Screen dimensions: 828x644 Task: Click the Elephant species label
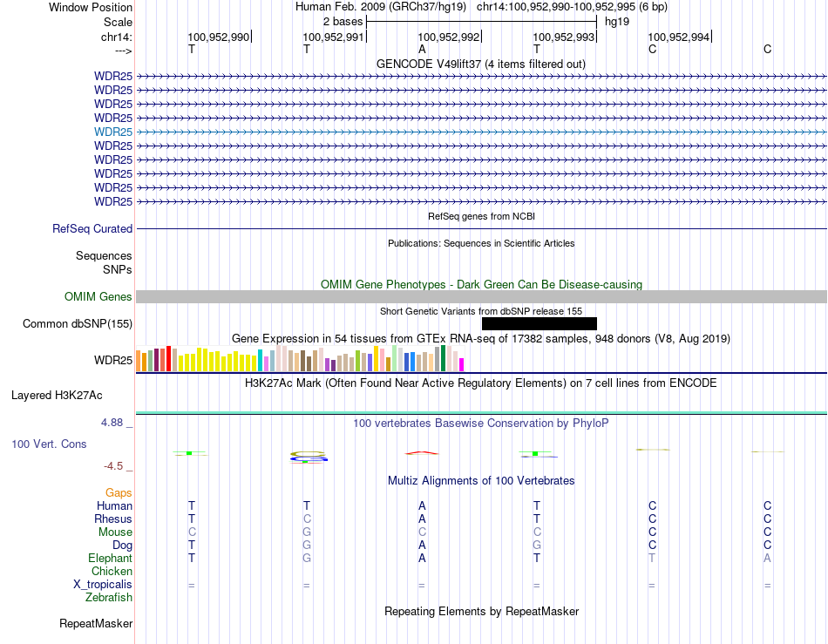point(110,558)
